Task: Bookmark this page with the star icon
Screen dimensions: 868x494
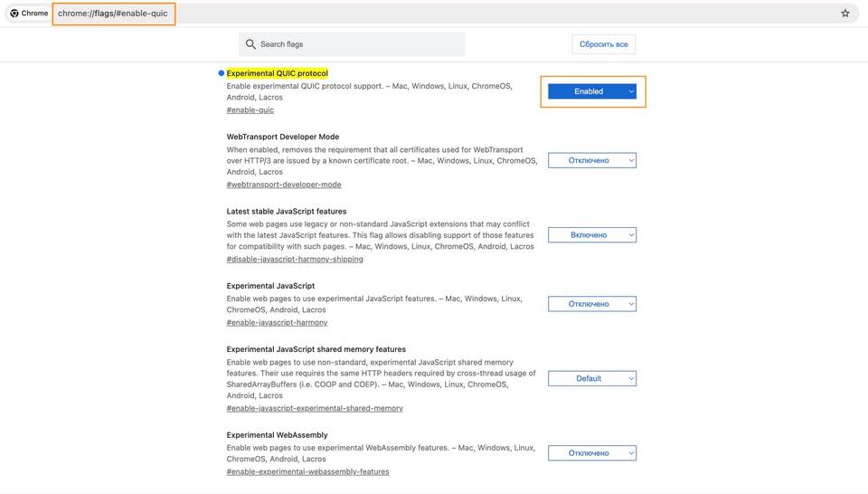Action: [845, 14]
